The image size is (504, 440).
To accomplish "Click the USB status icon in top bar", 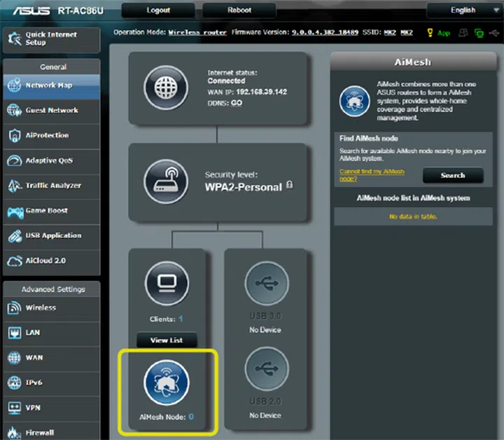I will point(495,33).
